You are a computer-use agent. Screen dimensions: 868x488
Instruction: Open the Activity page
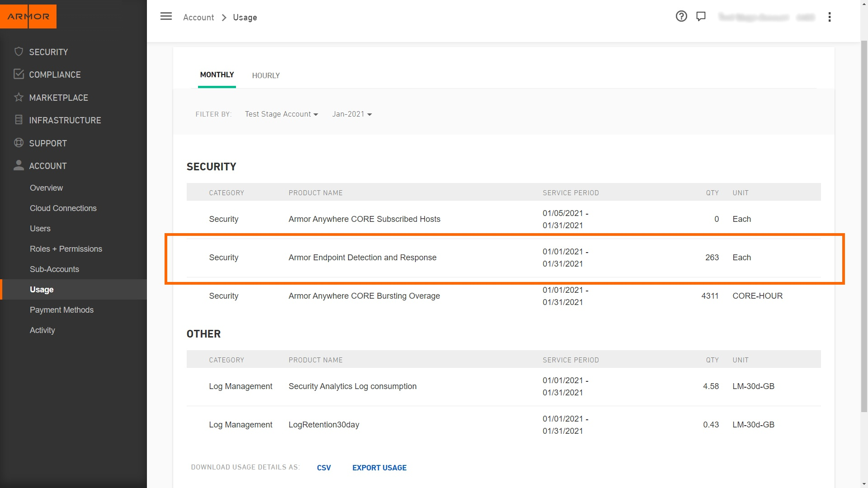(x=42, y=330)
